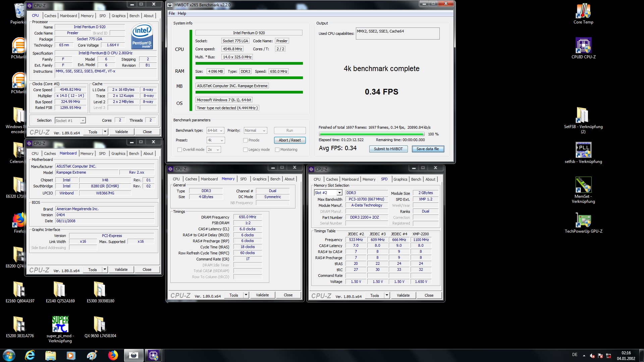This screenshot has width=644, height=362.
Task: Open the Benchmark type 64-bit dropdown
Action: pyautogui.click(x=215, y=131)
